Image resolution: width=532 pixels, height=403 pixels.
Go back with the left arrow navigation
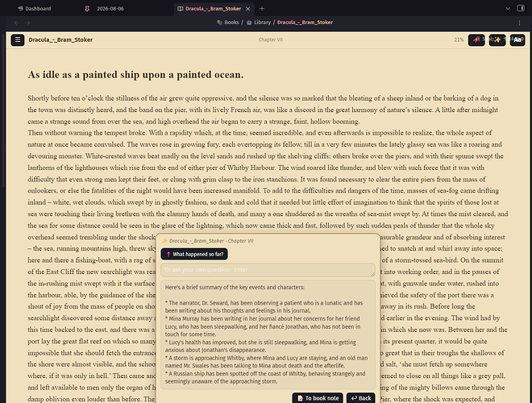tap(16, 23)
